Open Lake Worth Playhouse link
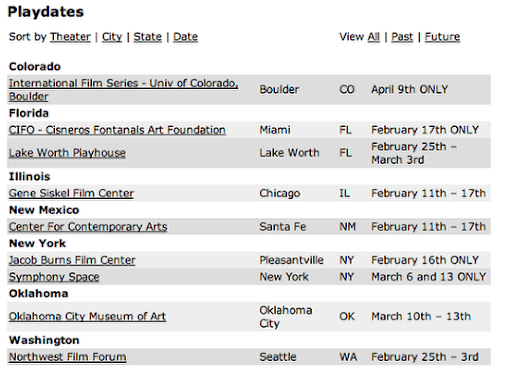Screen dimensions: 512x381 click(x=67, y=153)
